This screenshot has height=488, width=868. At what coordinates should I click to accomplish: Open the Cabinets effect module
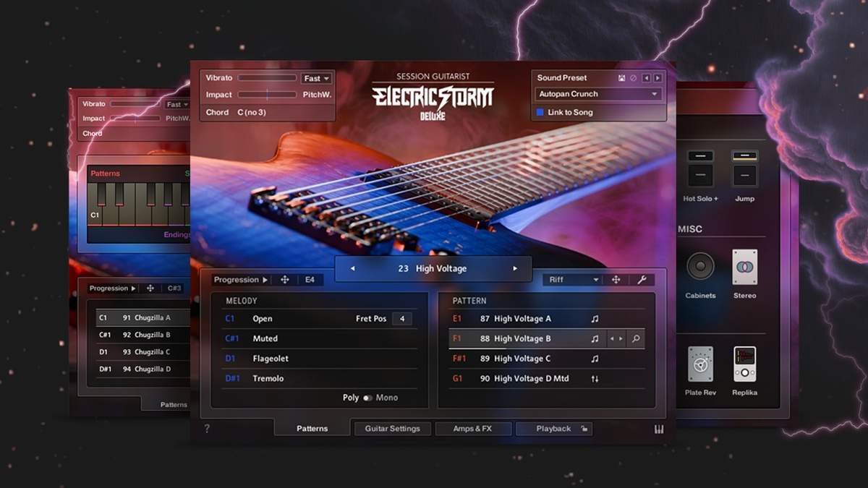tap(700, 267)
